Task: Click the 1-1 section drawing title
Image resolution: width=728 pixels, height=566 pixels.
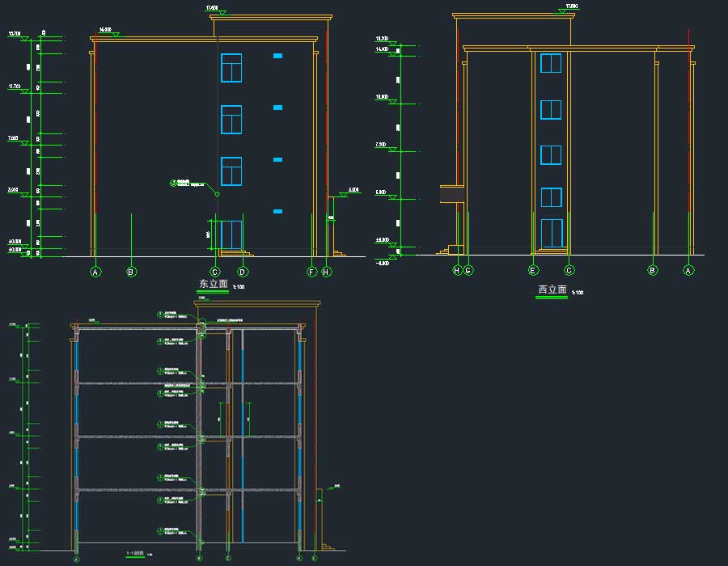Action: (135, 553)
